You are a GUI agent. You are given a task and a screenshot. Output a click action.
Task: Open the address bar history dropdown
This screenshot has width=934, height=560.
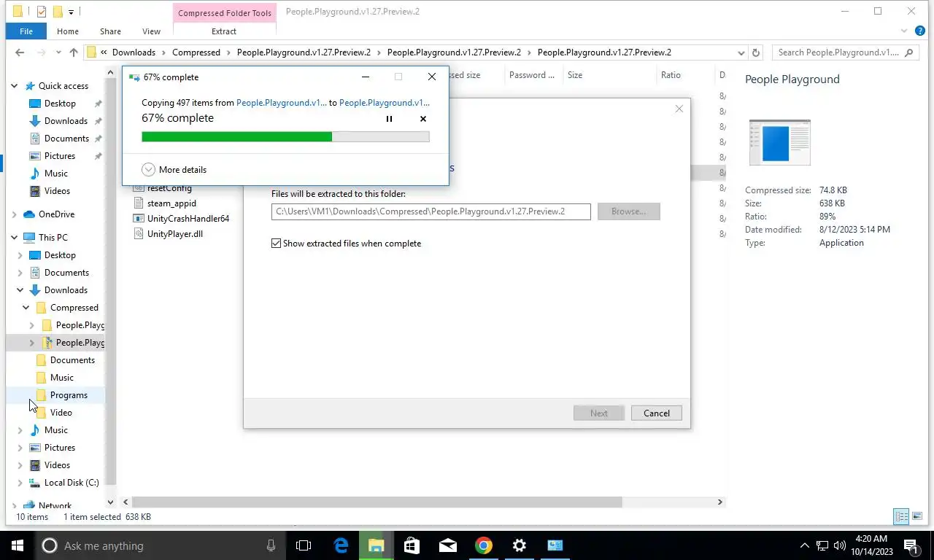[741, 52]
